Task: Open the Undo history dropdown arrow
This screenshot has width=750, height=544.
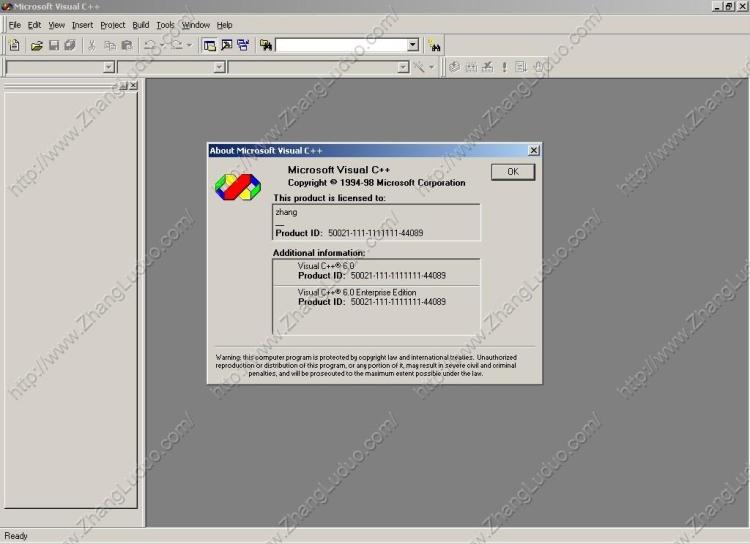Action: [162, 45]
